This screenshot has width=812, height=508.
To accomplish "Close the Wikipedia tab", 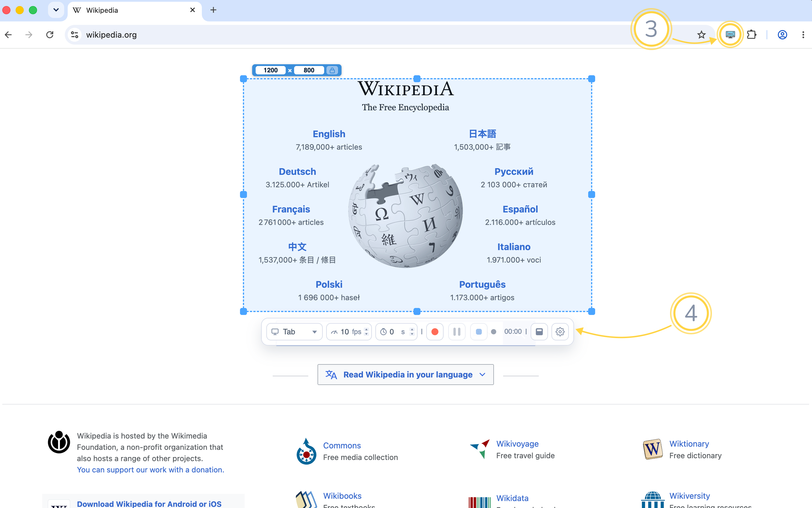I will click(193, 10).
